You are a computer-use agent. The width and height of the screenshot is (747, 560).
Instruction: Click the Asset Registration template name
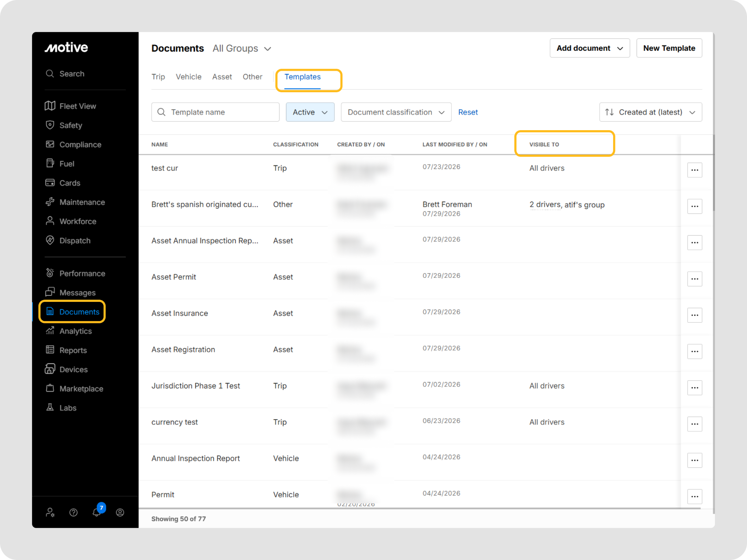(183, 350)
